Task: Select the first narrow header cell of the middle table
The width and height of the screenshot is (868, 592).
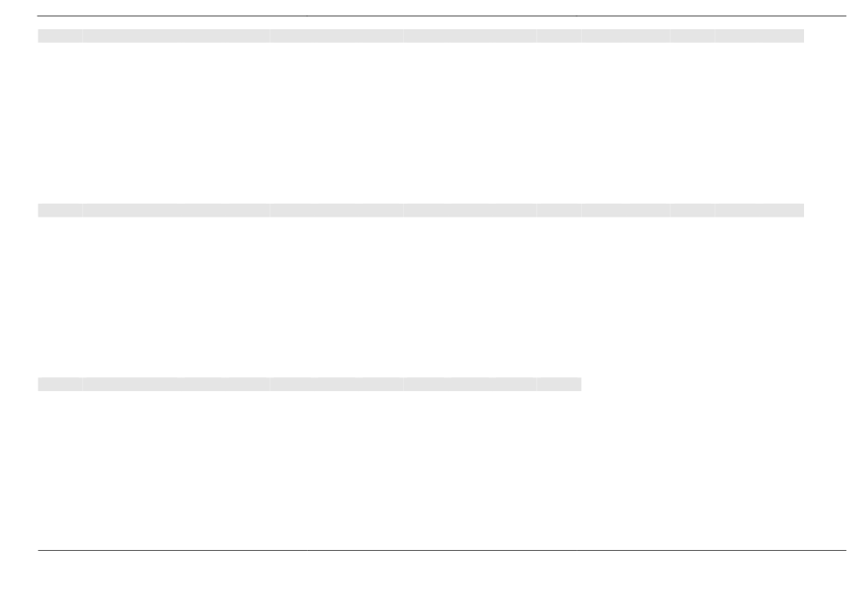Action: click(x=60, y=210)
